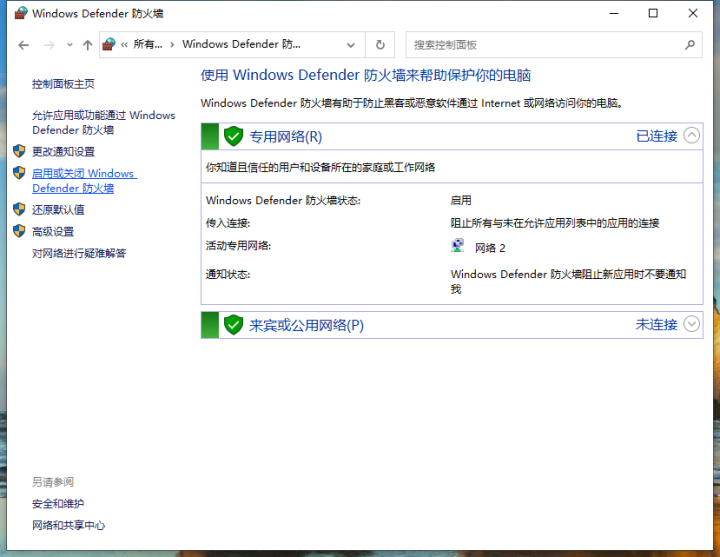The image size is (720, 557).
Task: Open 网络和共享中心 link
Action: pos(68,525)
